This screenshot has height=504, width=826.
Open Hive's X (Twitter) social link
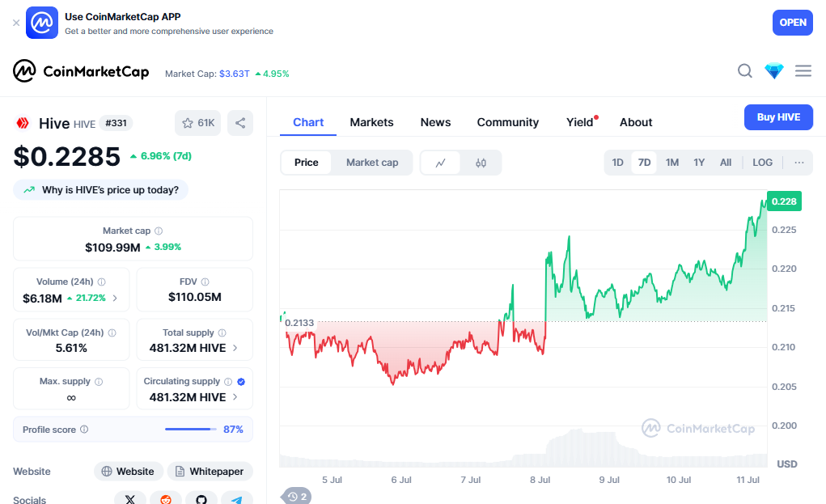tap(129, 499)
